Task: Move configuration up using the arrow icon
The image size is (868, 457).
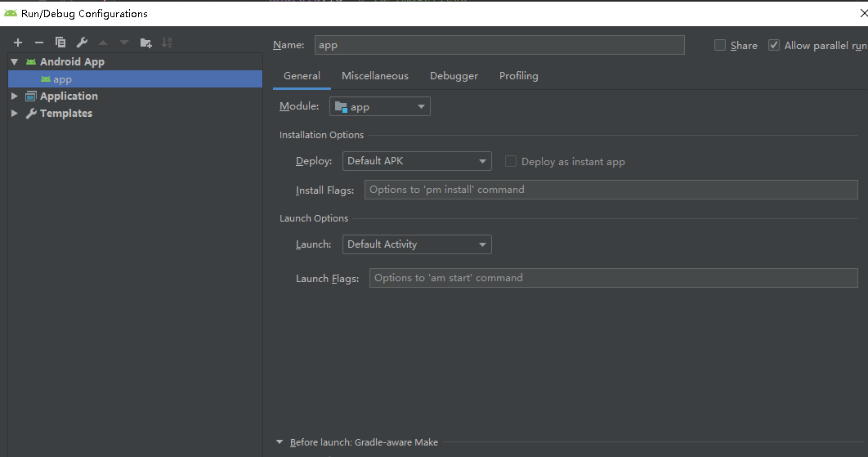Action: [x=103, y=43]
